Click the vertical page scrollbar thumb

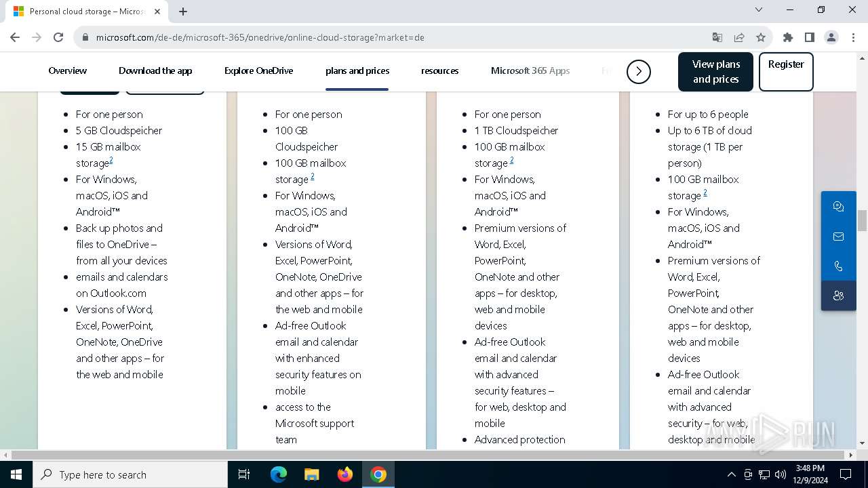862,221
